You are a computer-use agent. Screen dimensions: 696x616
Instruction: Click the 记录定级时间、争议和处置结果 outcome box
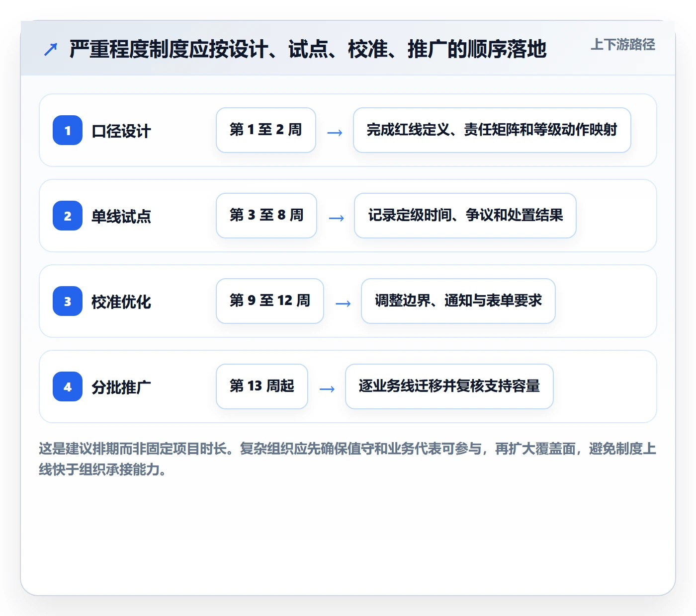pyautogui.click(x=465, y=216)
